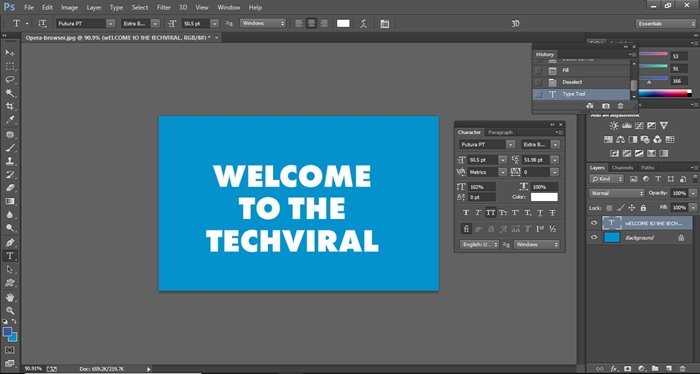The width and height of the screenshot is (700, 374).
Task: Open the Filter menu
Action: point(163,8)
